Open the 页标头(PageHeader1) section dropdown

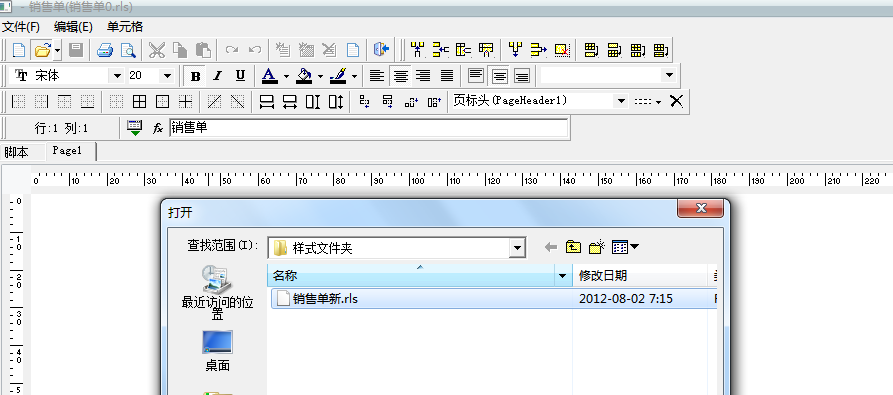pos(621,101)
